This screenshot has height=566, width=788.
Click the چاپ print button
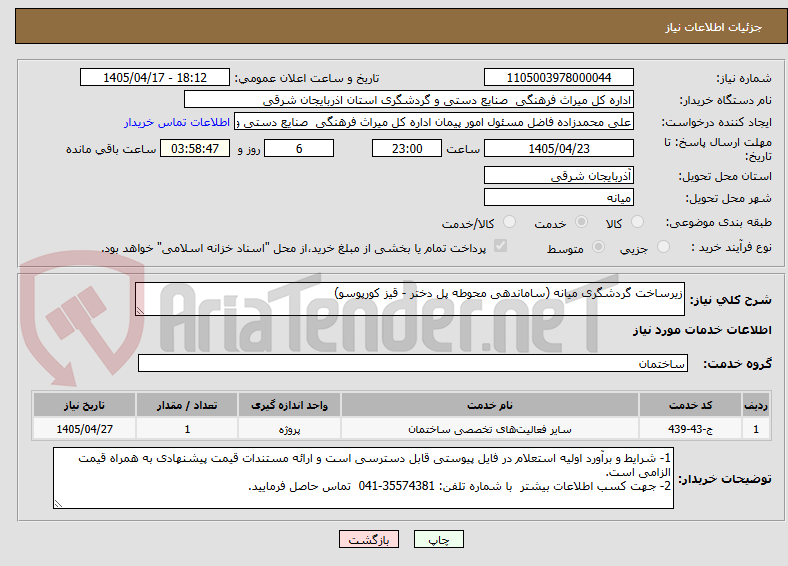[438, 539]
